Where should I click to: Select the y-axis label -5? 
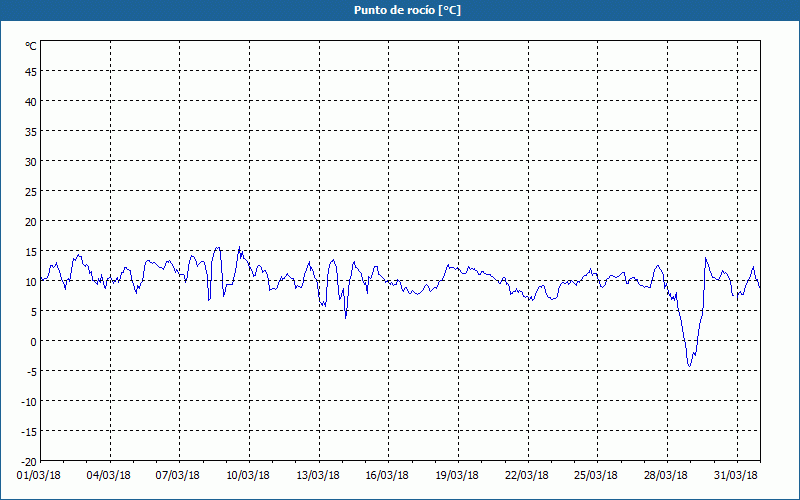click(x=32, y=372)
